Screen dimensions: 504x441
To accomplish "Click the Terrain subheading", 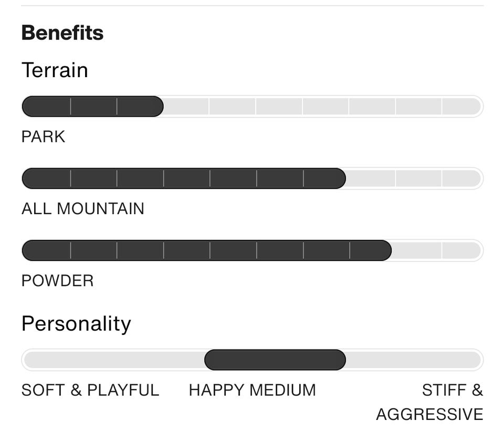I will pos(55,70).
